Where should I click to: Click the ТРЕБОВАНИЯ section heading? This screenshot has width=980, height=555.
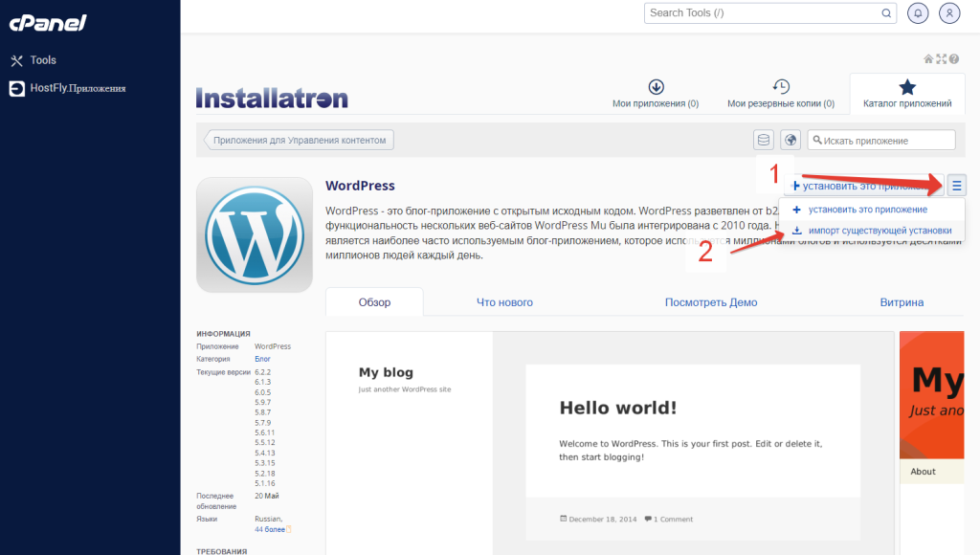point(221,551)
